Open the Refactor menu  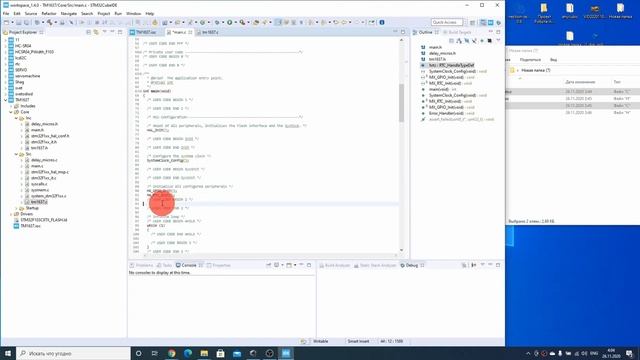coord(49,13)
